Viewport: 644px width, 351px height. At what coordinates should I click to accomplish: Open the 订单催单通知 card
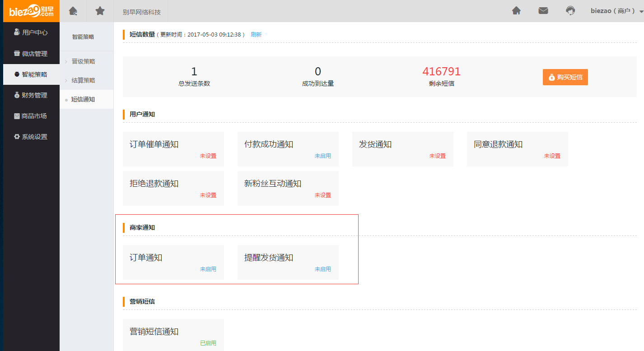[173, 149]
